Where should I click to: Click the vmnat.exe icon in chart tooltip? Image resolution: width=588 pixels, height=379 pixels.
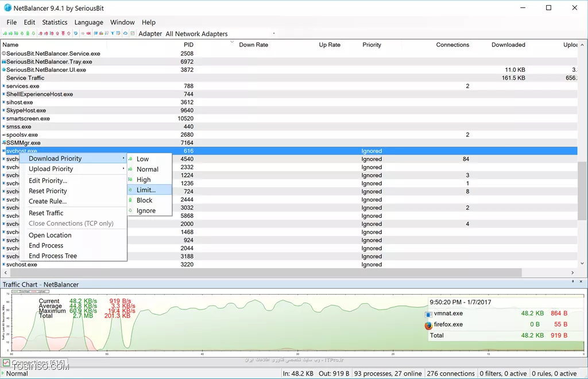tap(428, 314)
